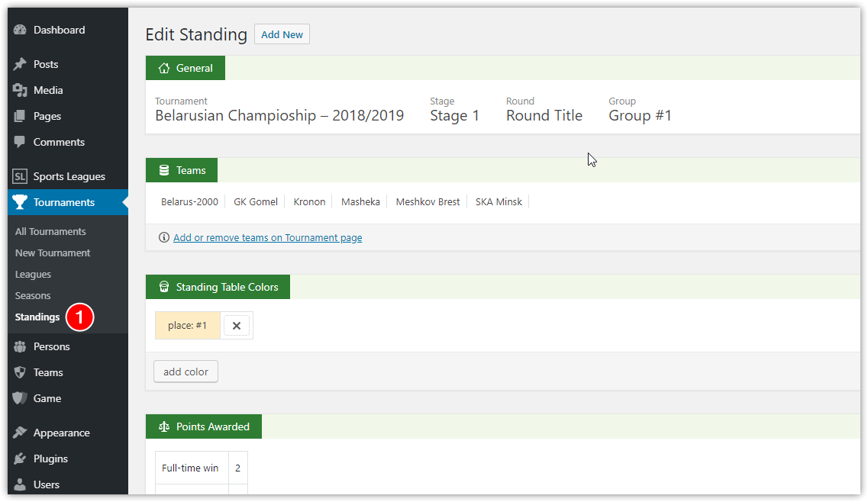868x502 pixels.
Task: Click the Plugins plug icon
Action: pos(21,459)
